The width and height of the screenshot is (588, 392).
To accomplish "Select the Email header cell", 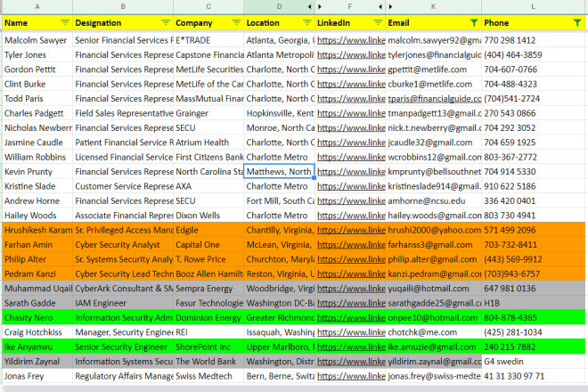I will pos(434,23).
